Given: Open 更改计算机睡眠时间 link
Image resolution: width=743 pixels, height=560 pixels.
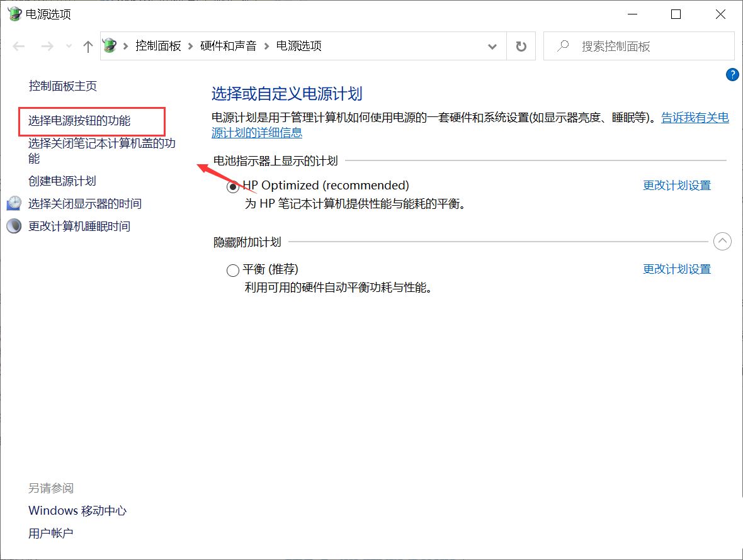Looking at the screenshot, I should (79, 227).
